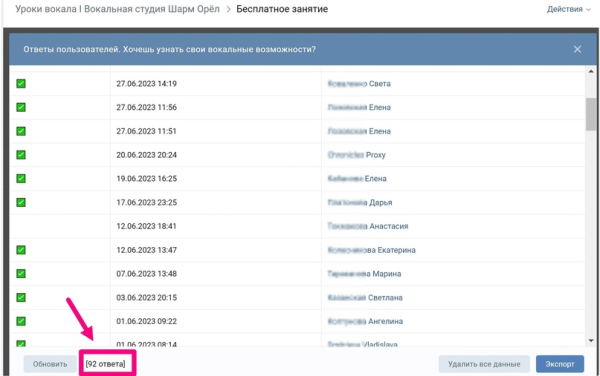Click the name ending in Светлана

(365, 298)
